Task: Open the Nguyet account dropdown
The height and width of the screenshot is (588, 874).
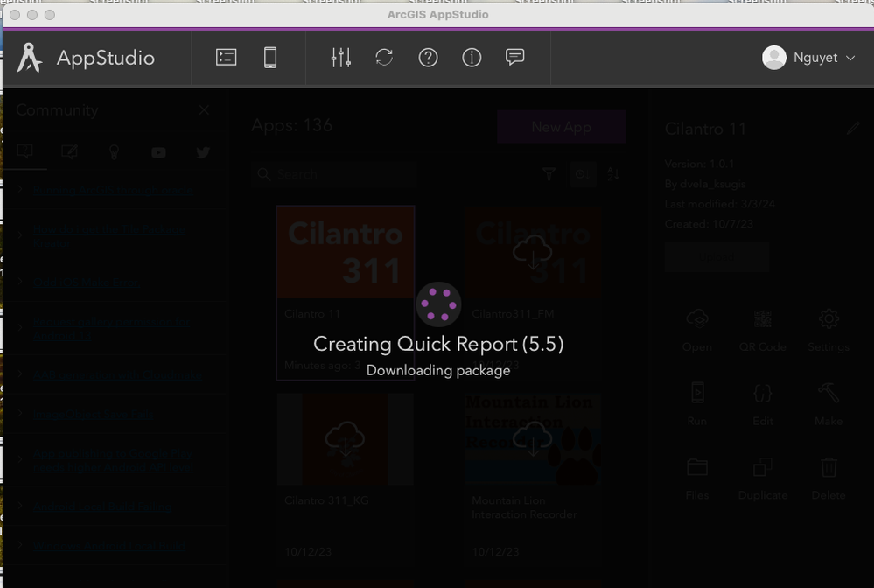Action: pos(808,58)
